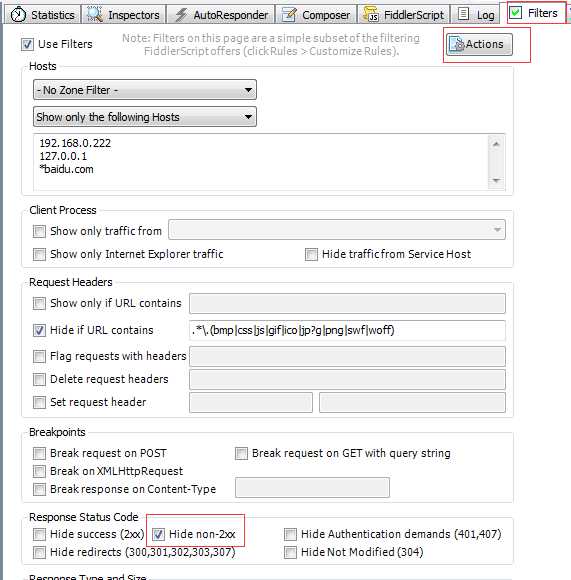Click the FiddlerScript JS icon
The width and height of the screenshot is (571, 580).
371,14
